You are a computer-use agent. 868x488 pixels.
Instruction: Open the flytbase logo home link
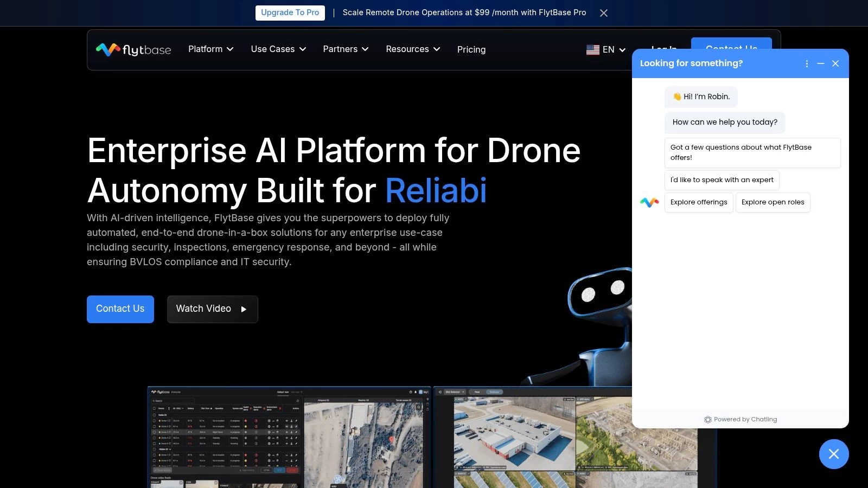click(133, 49)
